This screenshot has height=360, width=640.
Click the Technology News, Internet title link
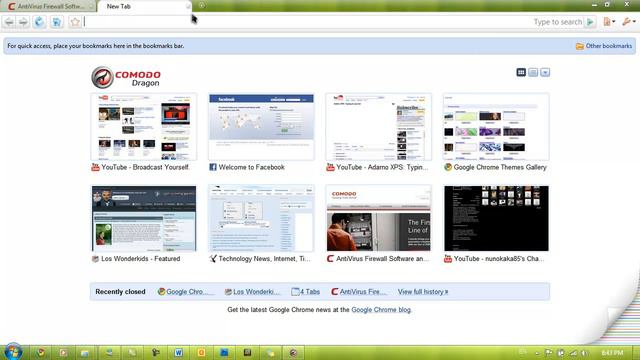264,259
